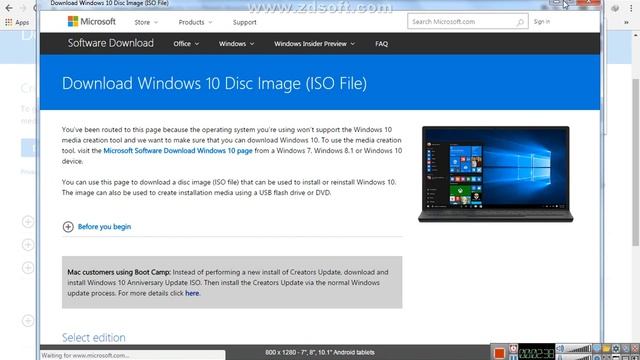The width and height of the screenshot is (640, 360).
Task: Open the Store dropdown menu
Action: point(146,22)
